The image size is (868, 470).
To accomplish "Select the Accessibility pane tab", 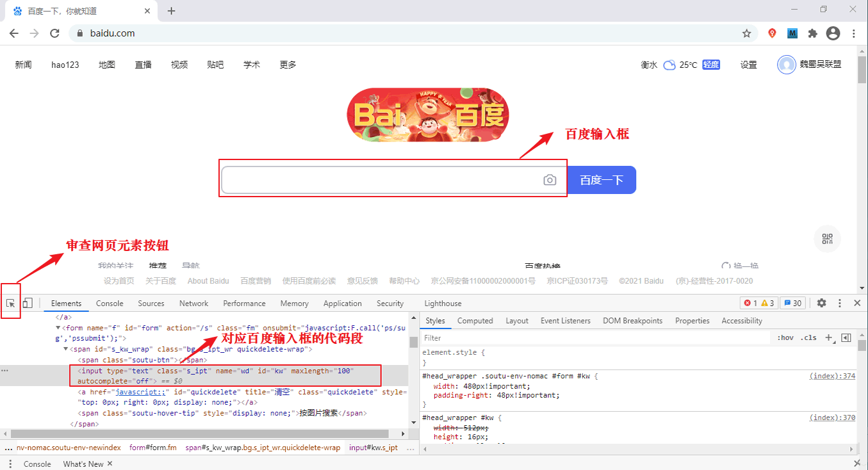I will coord(742,321).
